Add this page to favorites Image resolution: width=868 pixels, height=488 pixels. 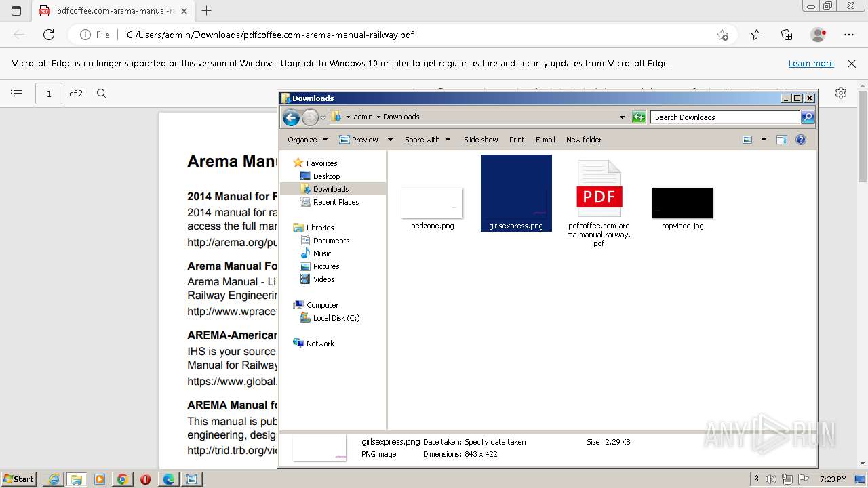[722, 35]
